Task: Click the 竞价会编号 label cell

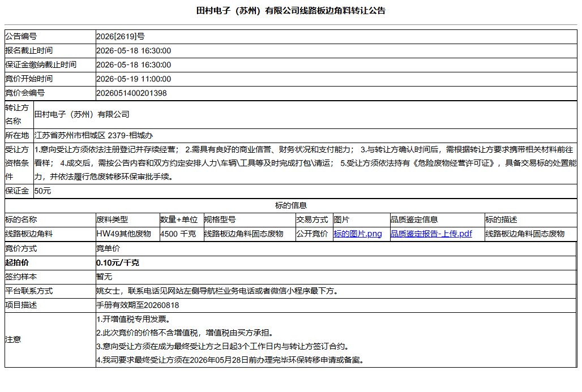Action: [50, 93]
